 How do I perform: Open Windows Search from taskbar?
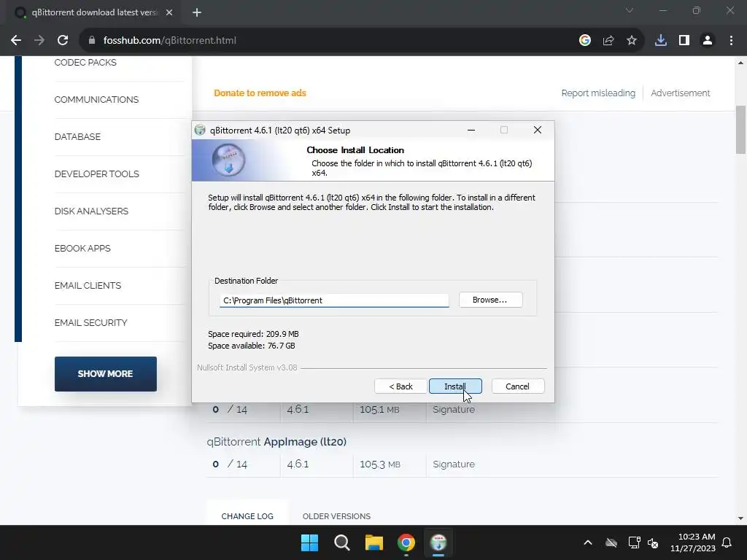[x=341, y=542]
